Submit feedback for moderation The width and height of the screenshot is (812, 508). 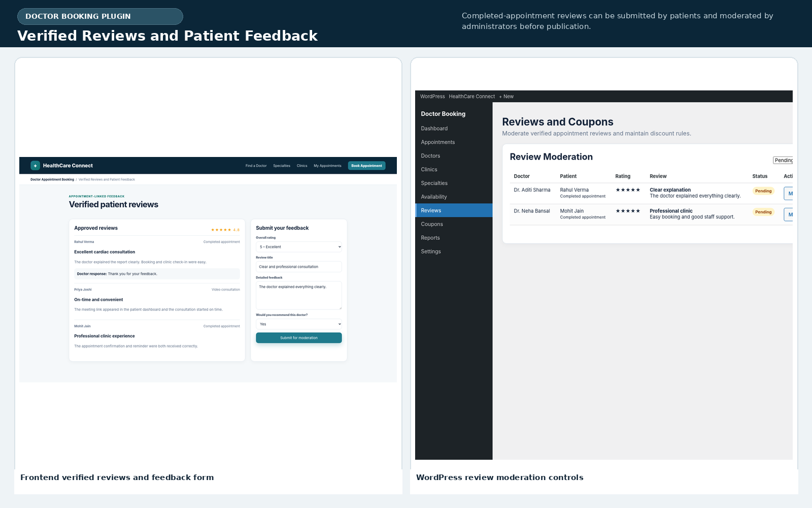[x=299, y=338]
